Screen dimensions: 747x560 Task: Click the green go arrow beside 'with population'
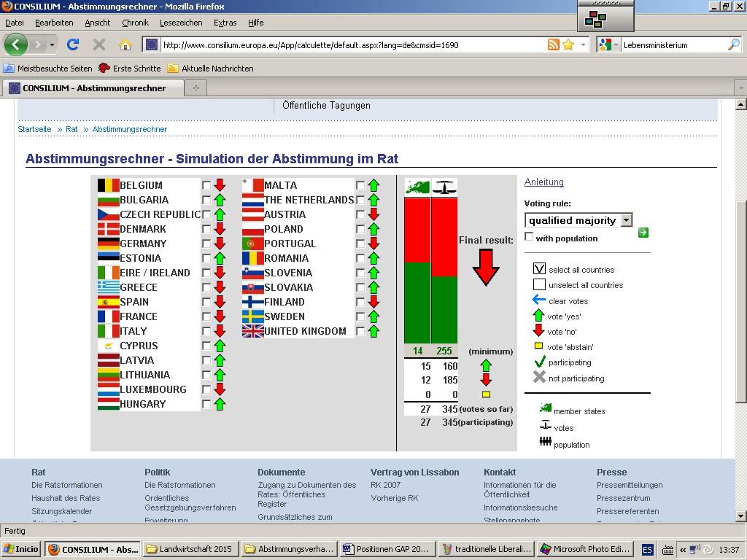point(643,233)
